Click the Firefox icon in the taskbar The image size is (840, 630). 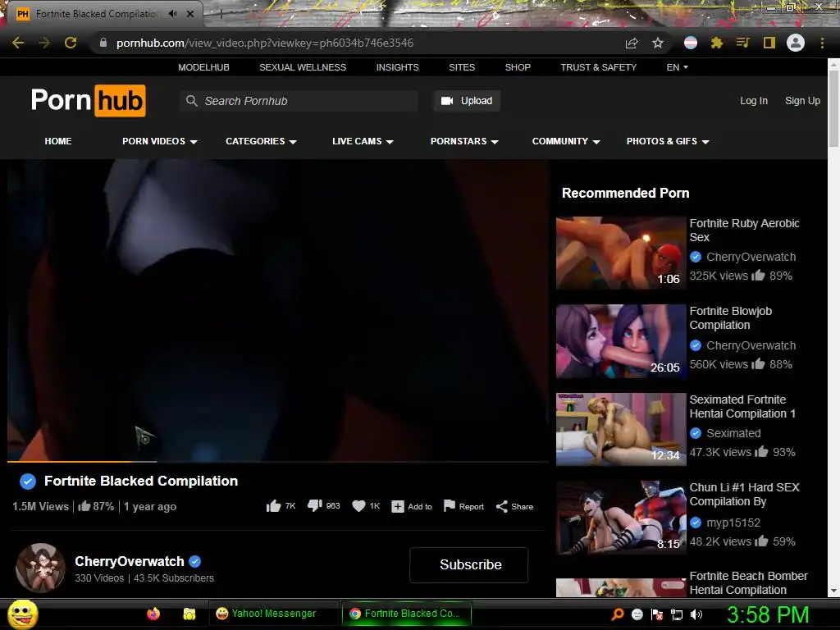pos(153,614)
